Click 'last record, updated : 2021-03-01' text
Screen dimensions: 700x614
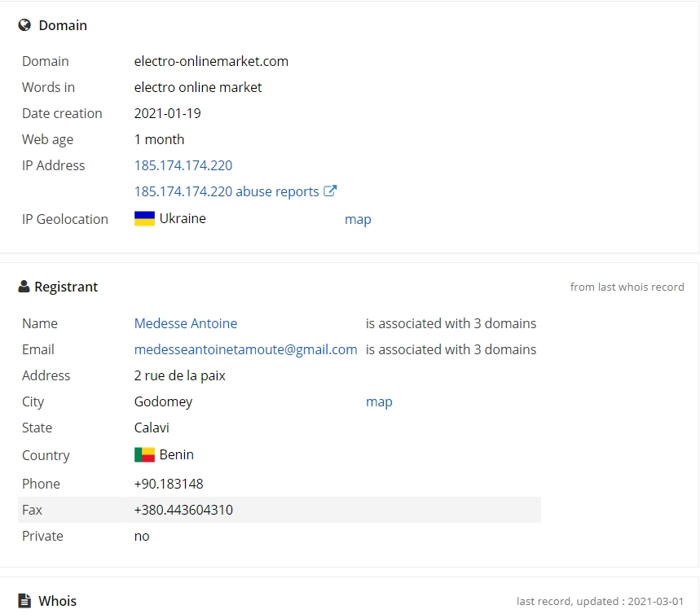tap(600, 602)
